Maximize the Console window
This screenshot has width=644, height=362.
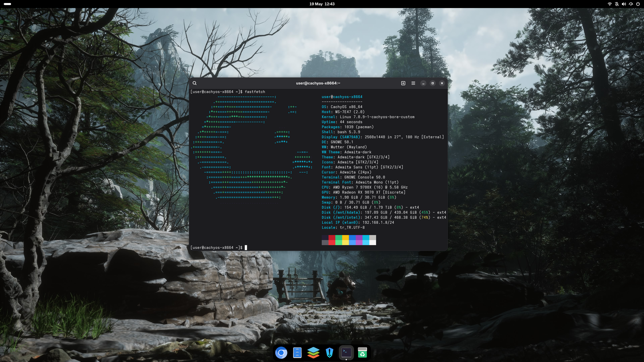(x=433, y=83)
